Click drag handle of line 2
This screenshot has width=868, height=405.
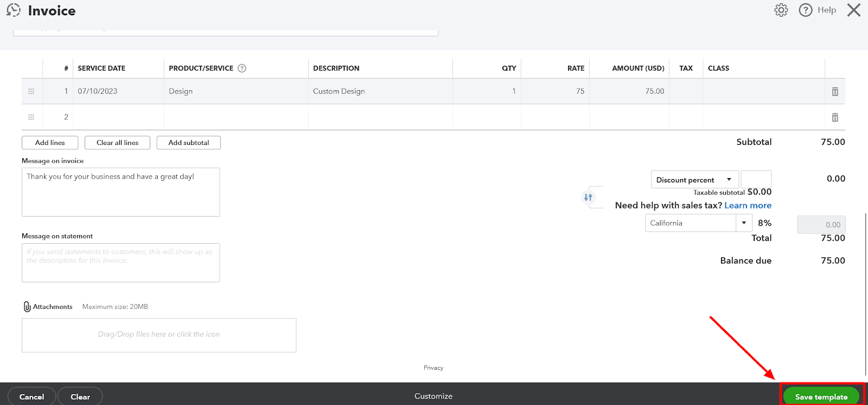click(31, 117)
